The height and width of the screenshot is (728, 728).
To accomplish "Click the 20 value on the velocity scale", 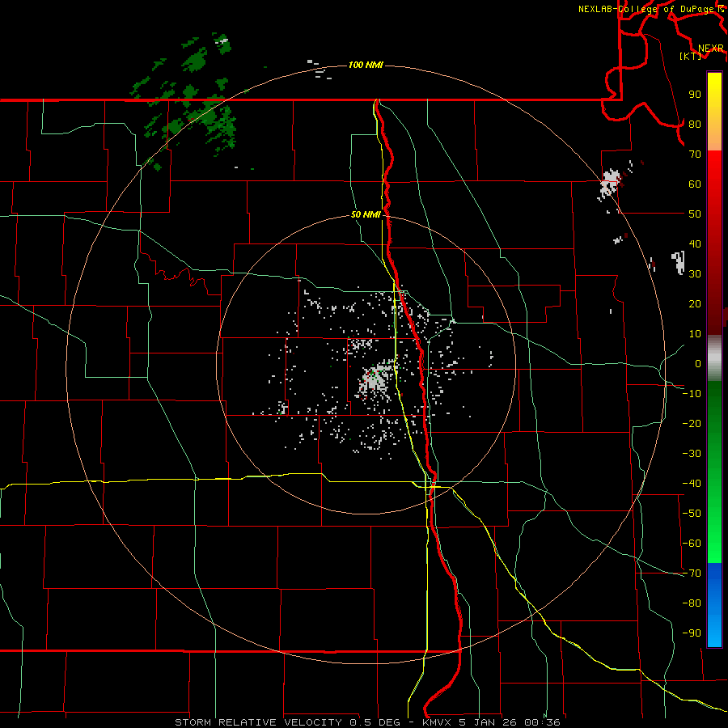I will point(695,303).
